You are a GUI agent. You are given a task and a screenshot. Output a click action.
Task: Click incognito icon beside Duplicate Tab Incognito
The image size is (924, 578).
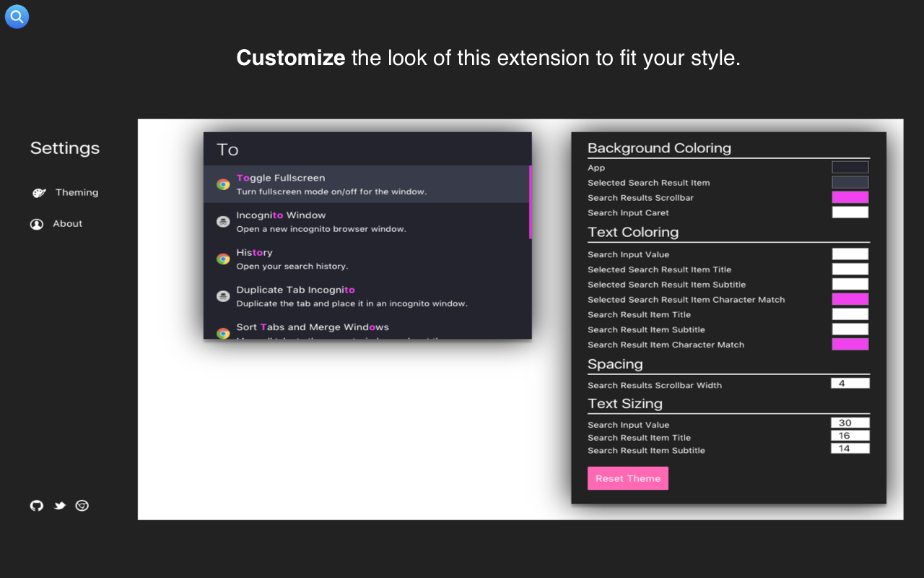point(223,296)
